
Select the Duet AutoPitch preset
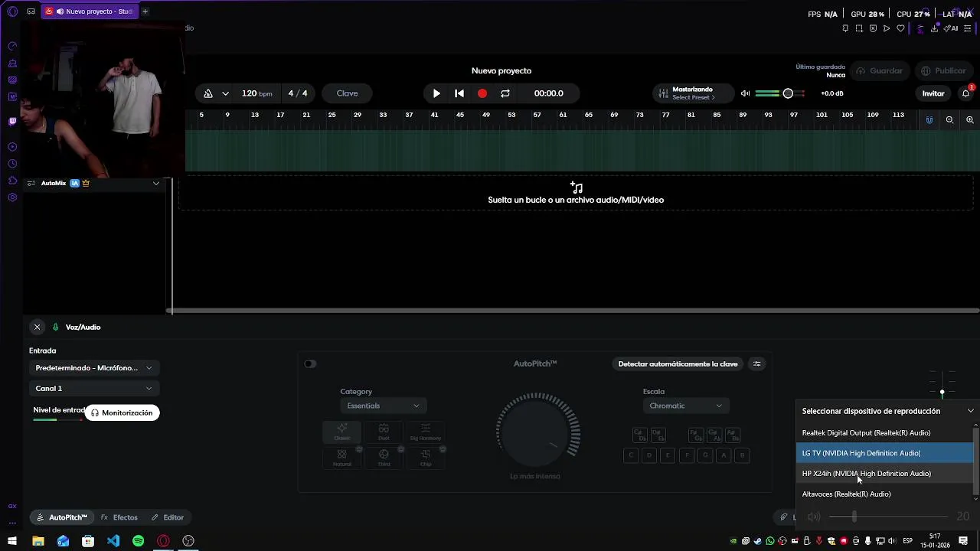pos(384,432)
